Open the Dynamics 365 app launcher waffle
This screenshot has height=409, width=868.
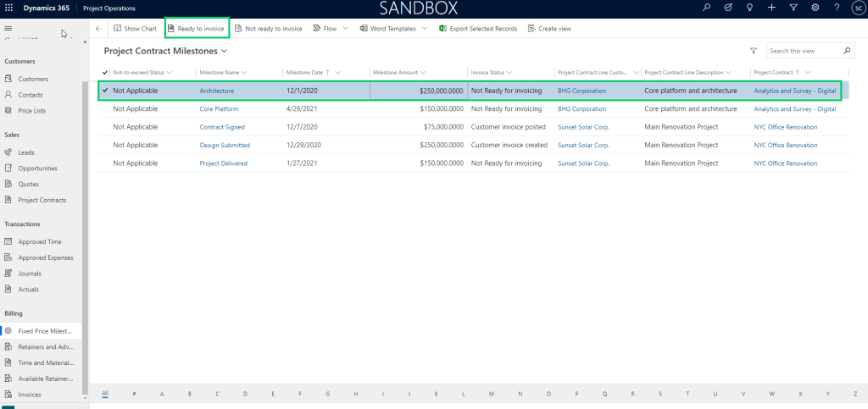click(x=8, y=8)
